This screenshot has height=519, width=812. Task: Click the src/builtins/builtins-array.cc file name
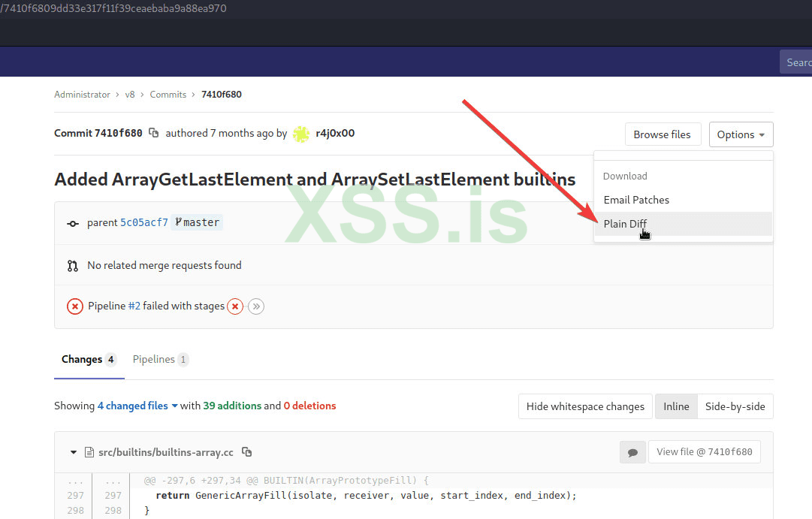click(166, 452)
